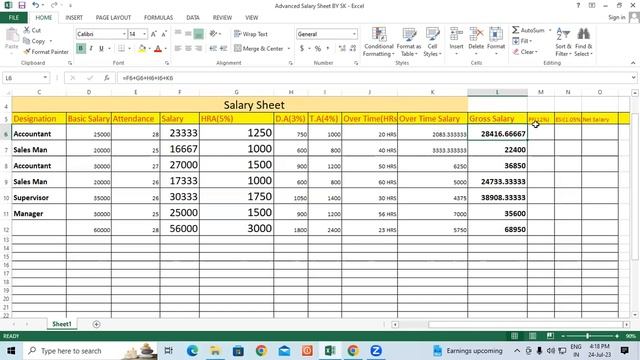The image size is (640, 360).
Task: Open Microsoft Edge from taskbar
Action: (192, 351)
